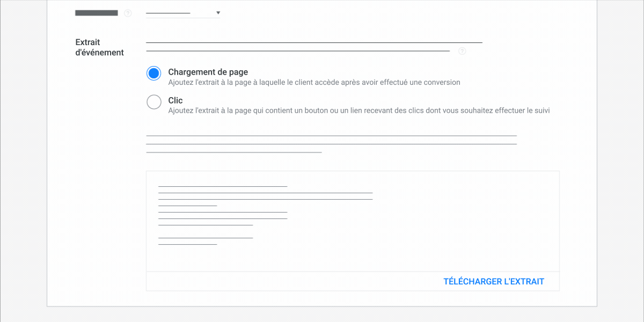The image size is (644, 322).
Task: Click the dropdown arrow at the top
Action: 218,12
